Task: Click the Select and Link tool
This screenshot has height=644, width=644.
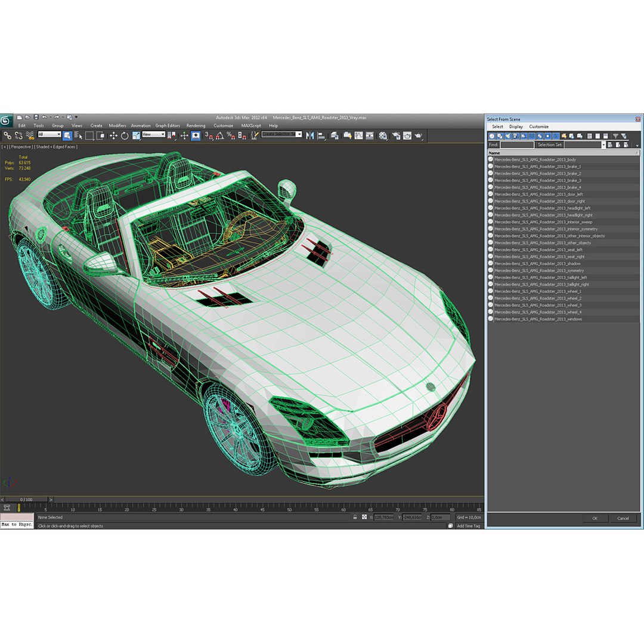Action: [7, 135]
